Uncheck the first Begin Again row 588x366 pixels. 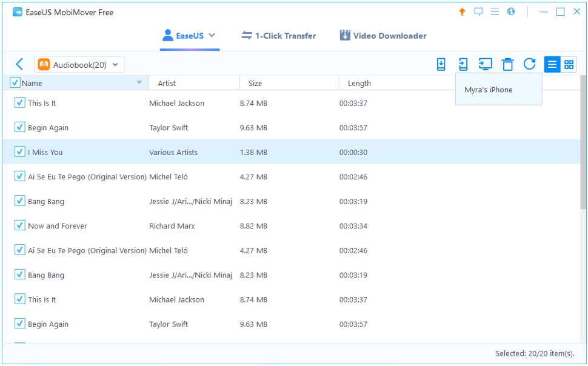(19, 127)
